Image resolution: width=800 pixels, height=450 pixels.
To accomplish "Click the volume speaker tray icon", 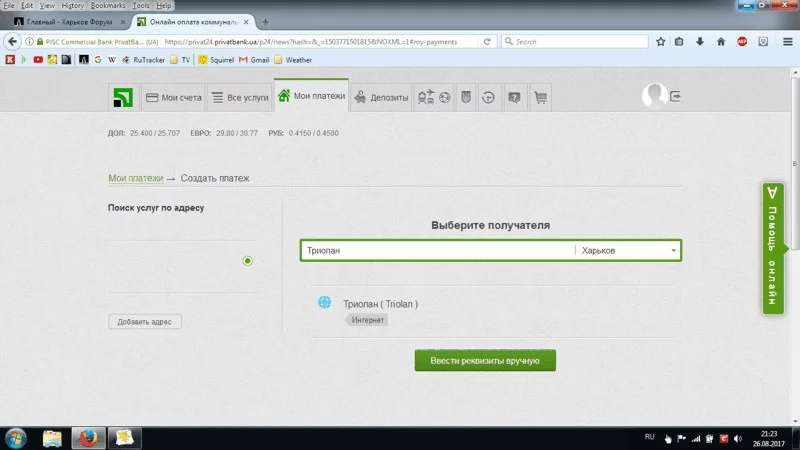I will [x=738, y=438].
